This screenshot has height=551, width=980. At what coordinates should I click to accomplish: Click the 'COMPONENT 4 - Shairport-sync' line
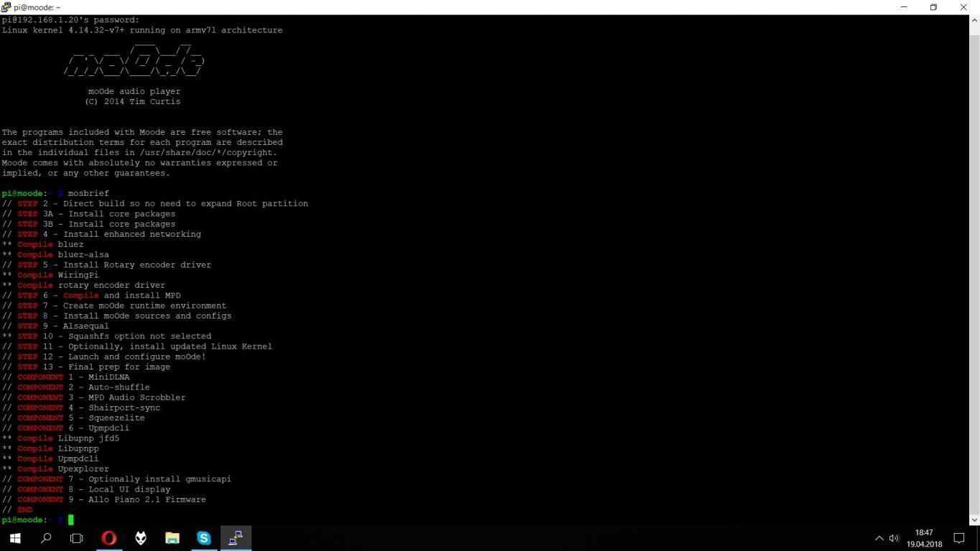click(81, 408)
